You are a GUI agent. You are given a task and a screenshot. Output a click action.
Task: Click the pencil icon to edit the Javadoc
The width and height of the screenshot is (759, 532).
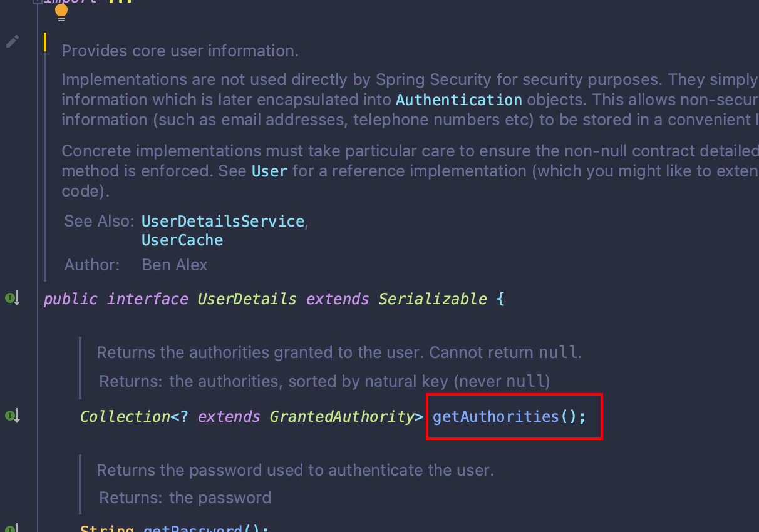point(12,41)
